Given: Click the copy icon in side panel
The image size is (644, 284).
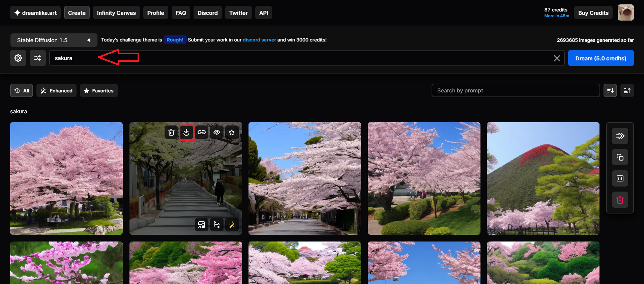Looking at the screenshot, I should (x=620, y=157).
